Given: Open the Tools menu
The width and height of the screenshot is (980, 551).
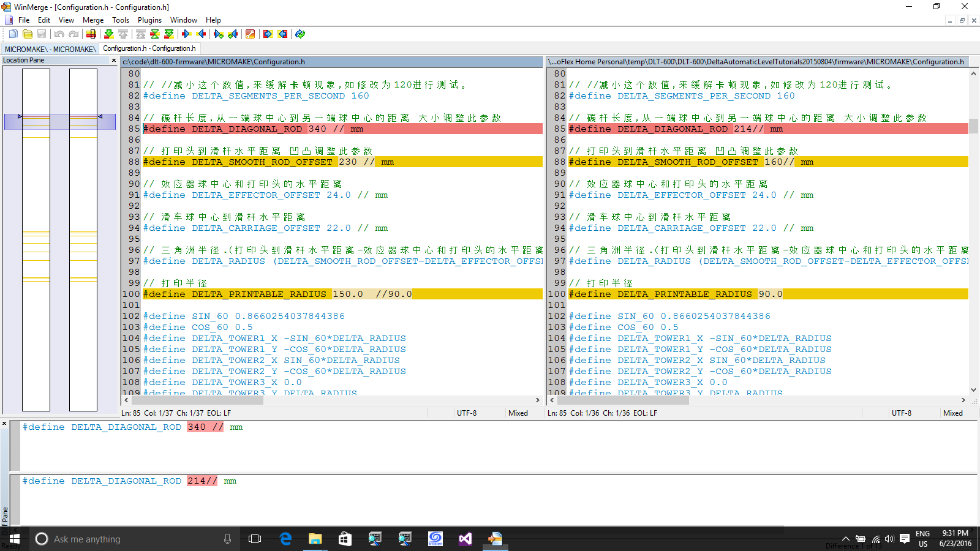Looking at the screenshot, I should point(121,20).
